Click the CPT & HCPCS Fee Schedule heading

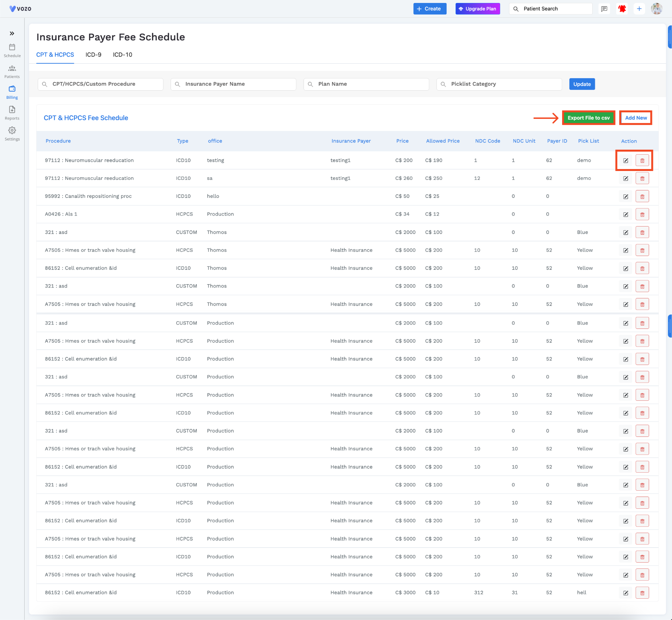click(86, 118)
